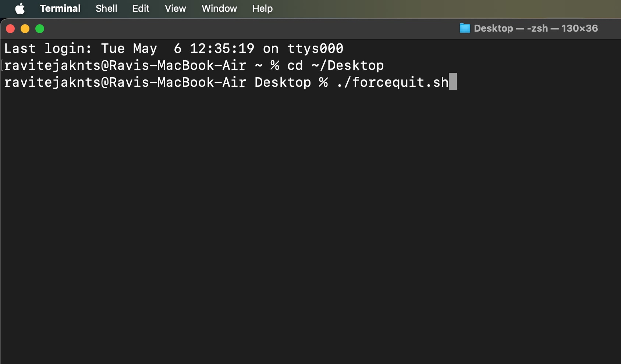This screenshot has height=364, width=621.
Task: Click the blue Desktop folder proxy icon
Action: [465, 28]
